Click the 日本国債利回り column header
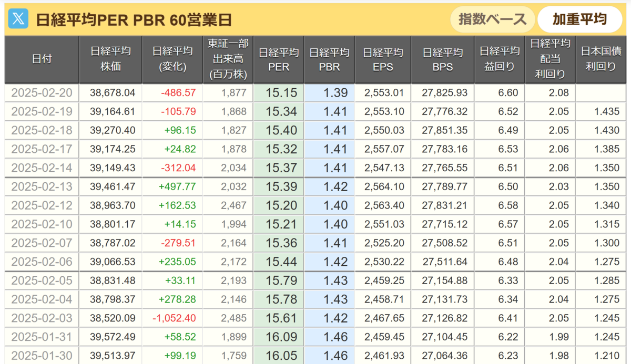This screenshot has width=631, height=364. (x=602, y=59)
